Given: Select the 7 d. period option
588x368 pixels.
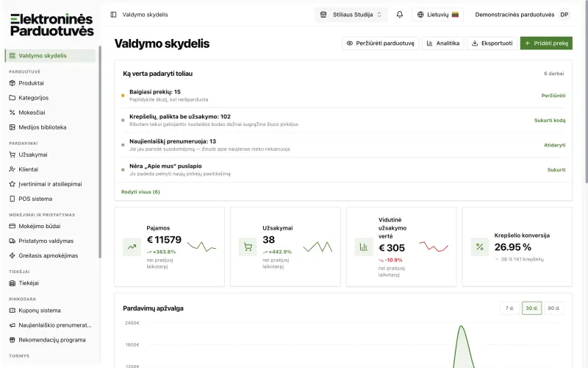Looking at the screenshot, I should [x=509, y=308].
